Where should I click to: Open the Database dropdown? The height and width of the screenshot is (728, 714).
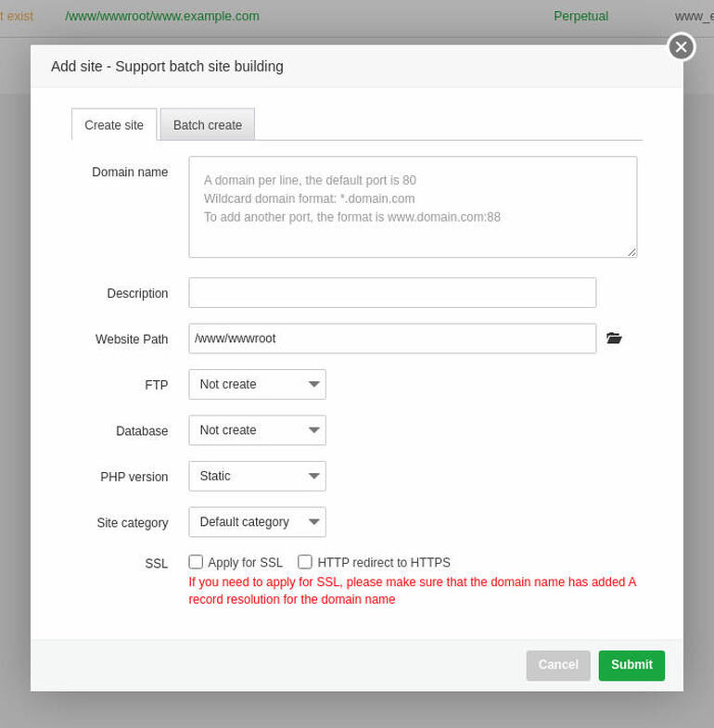click(257, 430)
